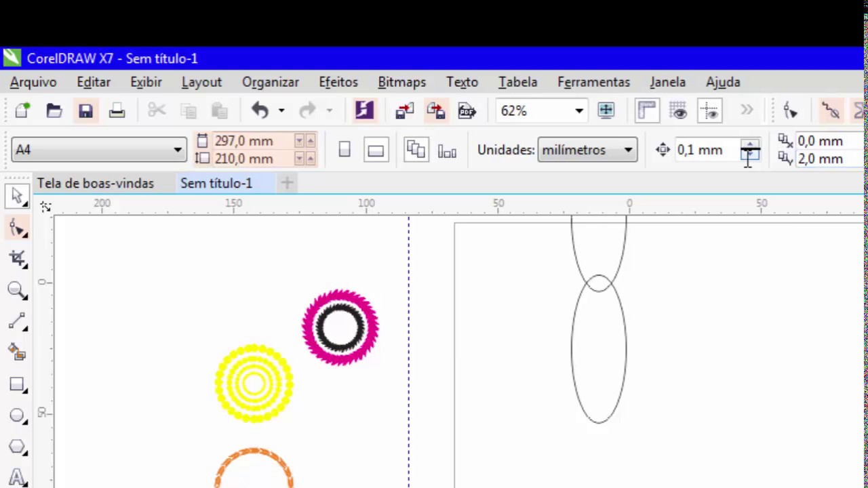Click the Copy icon in toolbar
The image size is (868, 488).
(x=189, y=110)
